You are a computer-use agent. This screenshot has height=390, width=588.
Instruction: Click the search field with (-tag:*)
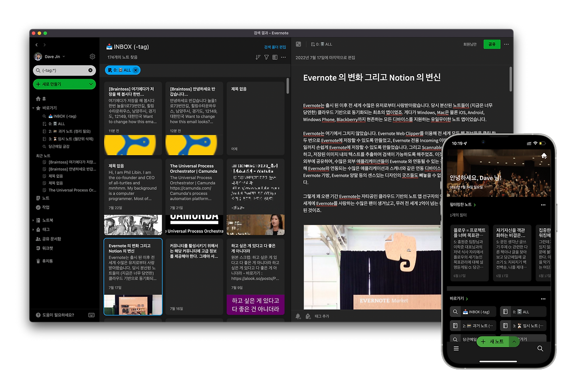click(x=64, y=70)
